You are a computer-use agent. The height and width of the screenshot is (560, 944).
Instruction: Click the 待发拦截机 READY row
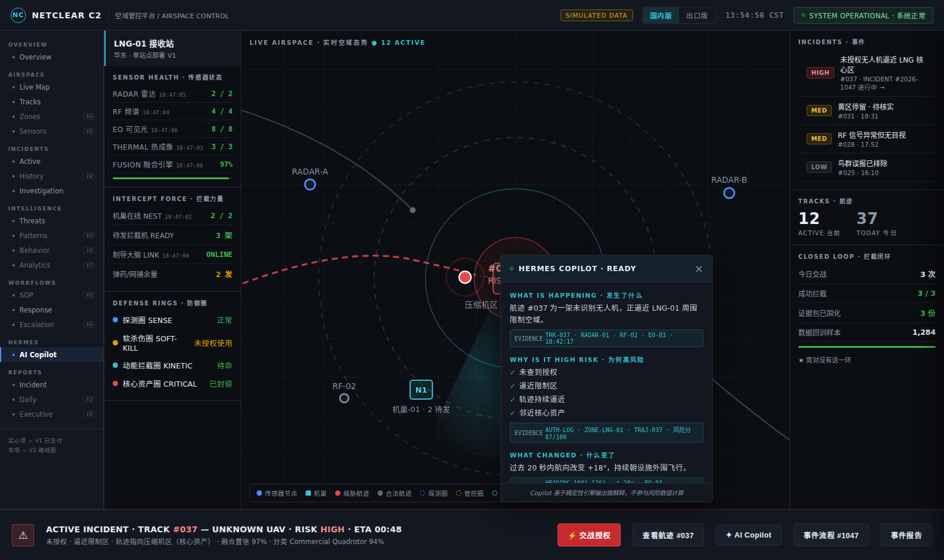pos(172,235)
